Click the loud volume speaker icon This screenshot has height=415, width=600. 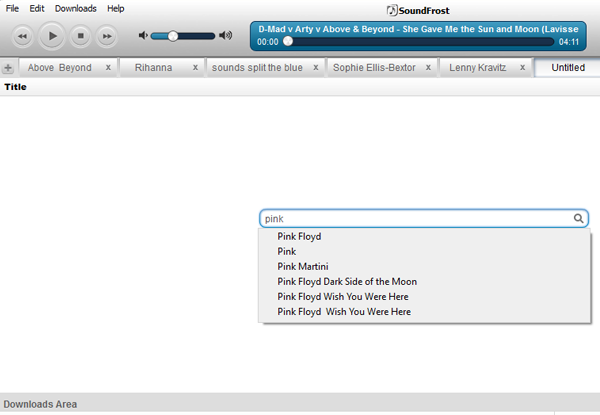coord(226,36)
